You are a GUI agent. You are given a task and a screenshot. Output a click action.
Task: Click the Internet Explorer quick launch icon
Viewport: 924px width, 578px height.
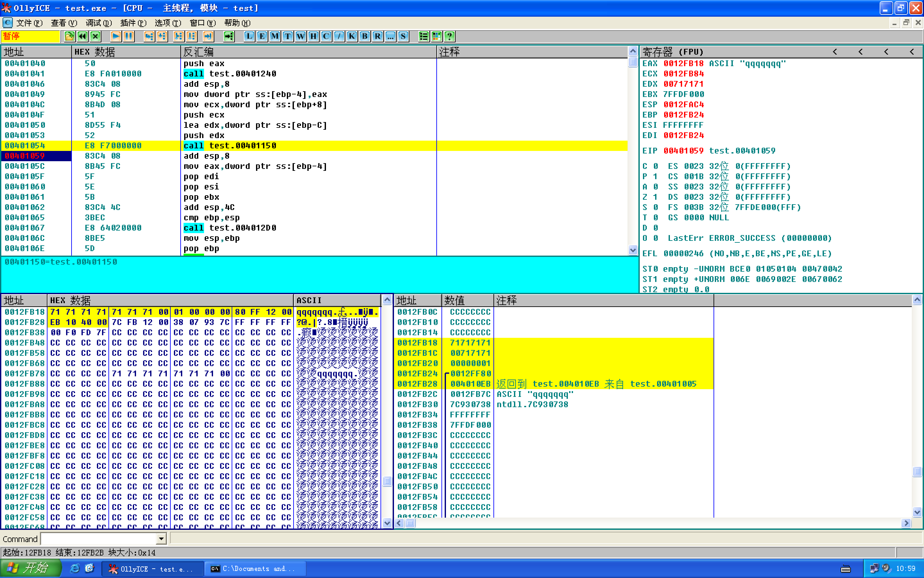(75, 569)
